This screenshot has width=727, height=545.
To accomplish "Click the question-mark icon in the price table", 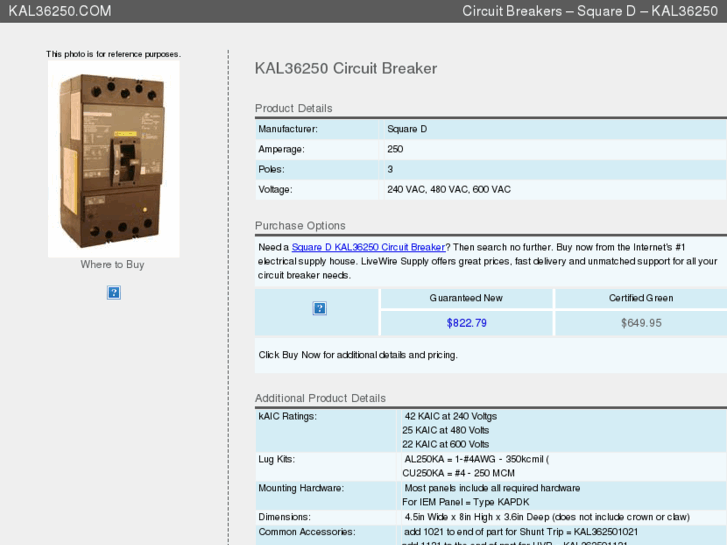I will point(319,308).
